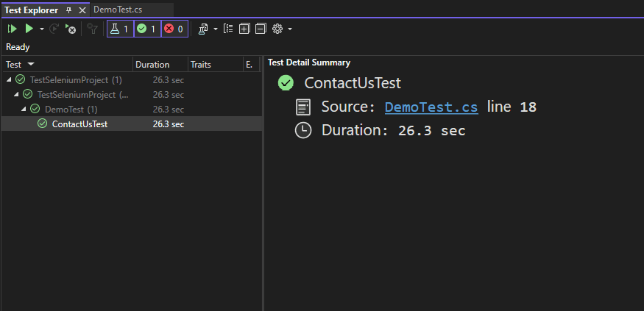Image resolution: width=644 pixels, height=311 pixels.
Task: Click the ContactUsTest passed status icon
Action: pyautogui.click(x=42, y=124)
